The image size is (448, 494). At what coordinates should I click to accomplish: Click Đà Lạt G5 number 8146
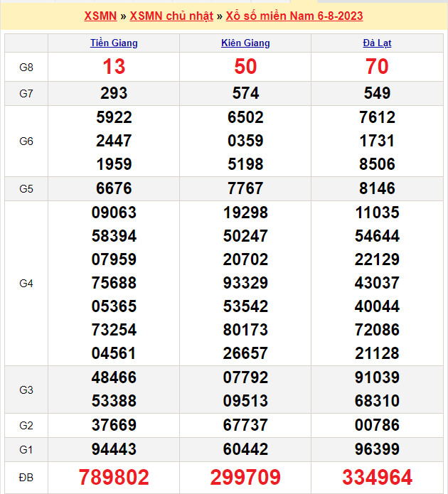point(377,188)
